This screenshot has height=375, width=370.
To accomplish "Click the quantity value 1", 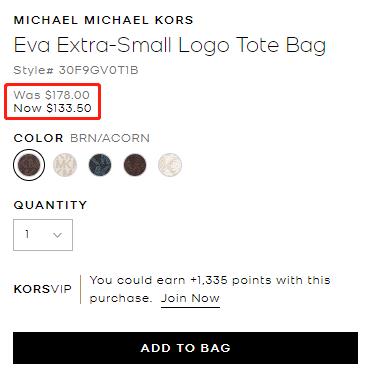I will (27, 234).
